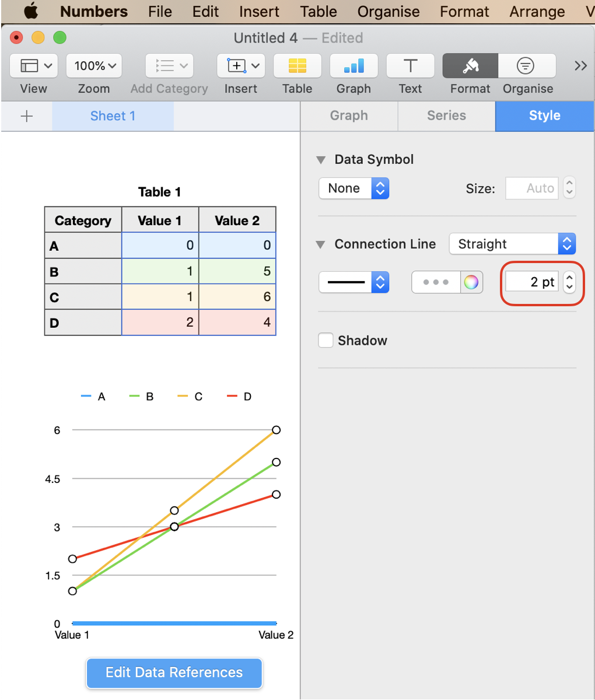Select the Format paintbrush icon
The image size is (595, 700).
click(x=470, y=66)
